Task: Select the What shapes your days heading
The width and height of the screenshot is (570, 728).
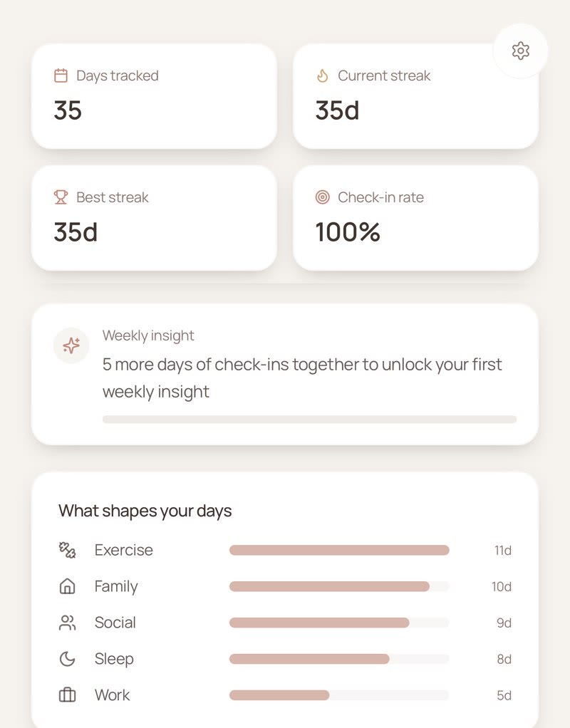Action: tap(145, 511)
